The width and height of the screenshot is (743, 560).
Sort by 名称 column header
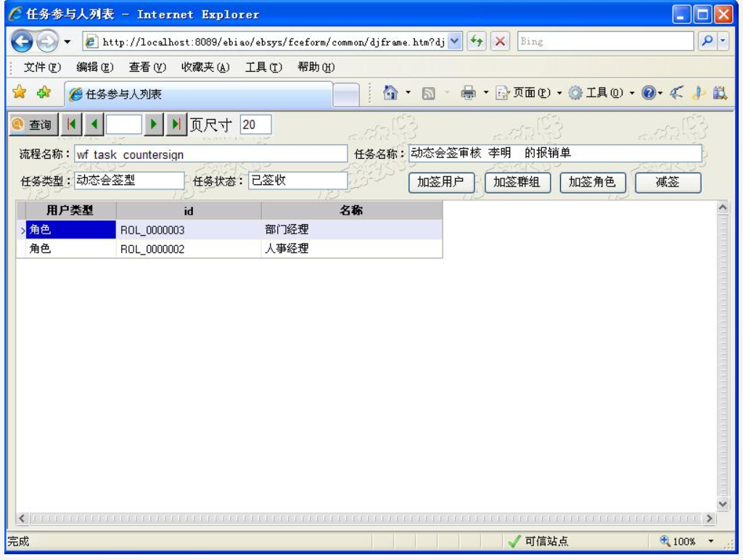[x=352, y=210]
